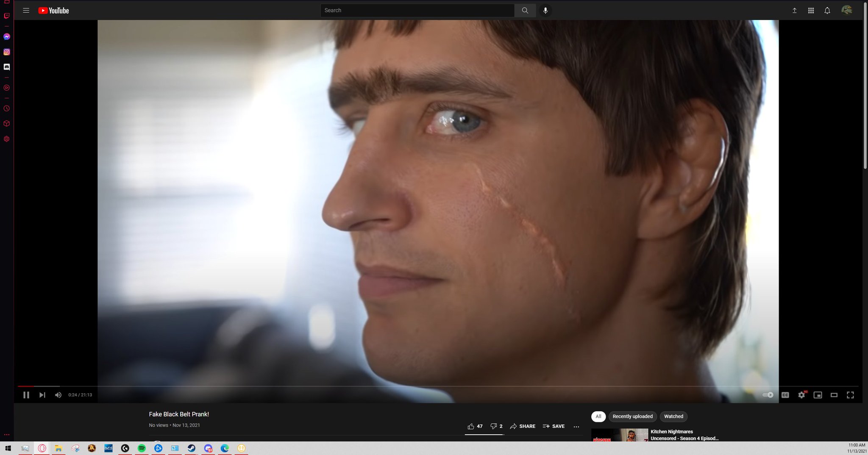The image size is (868, 455).
Task: Click the 0:24 / 21:13 time display
Action: (x=80, y=395)
